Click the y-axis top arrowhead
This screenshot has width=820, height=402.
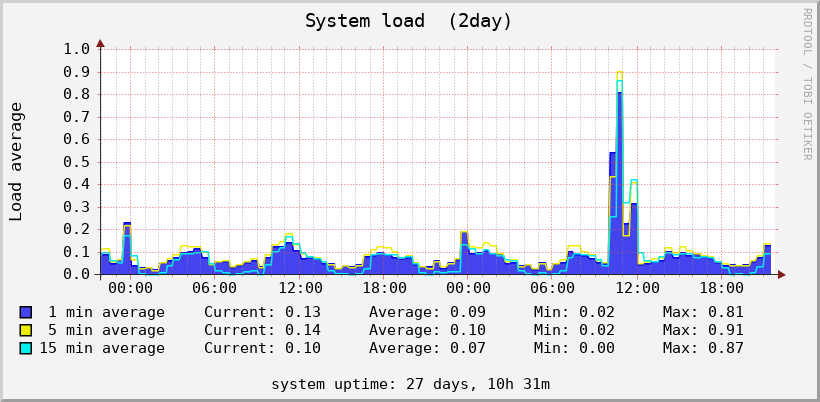tap(100, 43)
